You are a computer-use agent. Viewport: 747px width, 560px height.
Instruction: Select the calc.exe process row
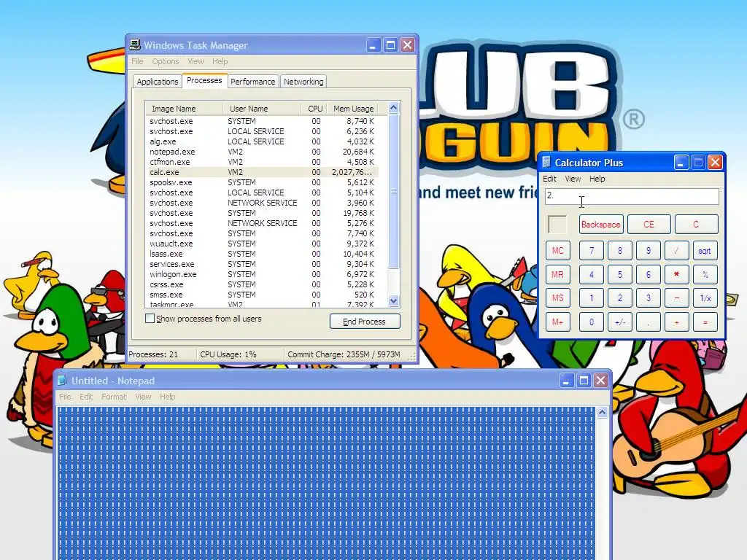click(262, 172)
